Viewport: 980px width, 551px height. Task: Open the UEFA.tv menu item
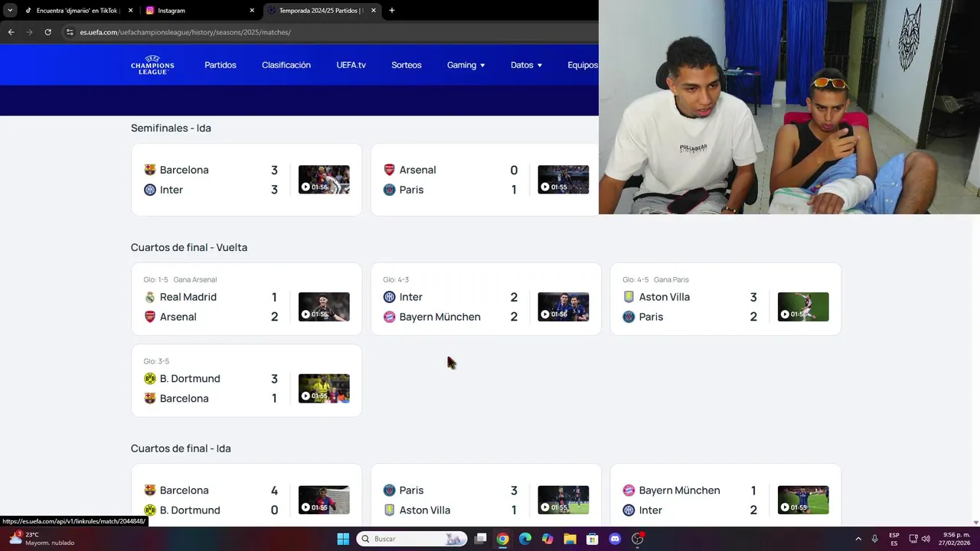351,65
